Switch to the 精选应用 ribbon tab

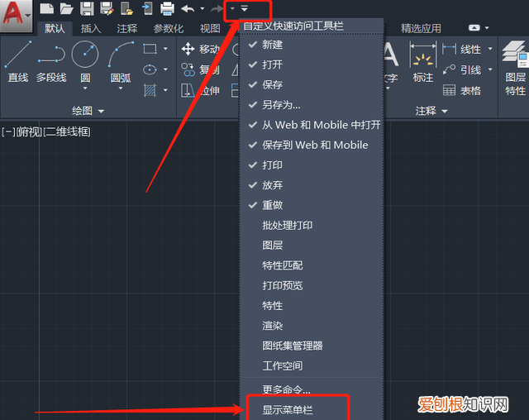(x=421, y=28)
